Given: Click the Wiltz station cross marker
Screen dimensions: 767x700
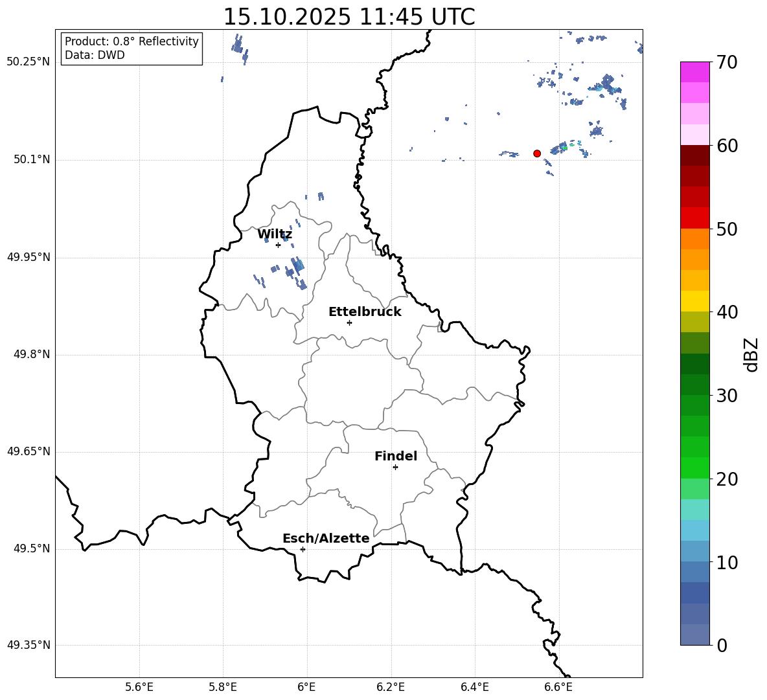Looking at the screenshot, I should point(279,245).
